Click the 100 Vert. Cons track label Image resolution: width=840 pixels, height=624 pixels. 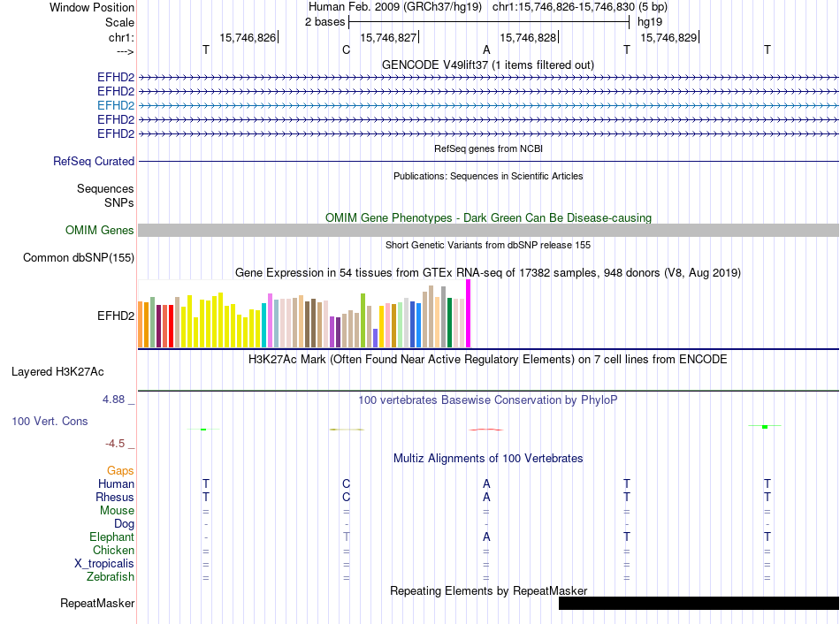pos(50,421)
